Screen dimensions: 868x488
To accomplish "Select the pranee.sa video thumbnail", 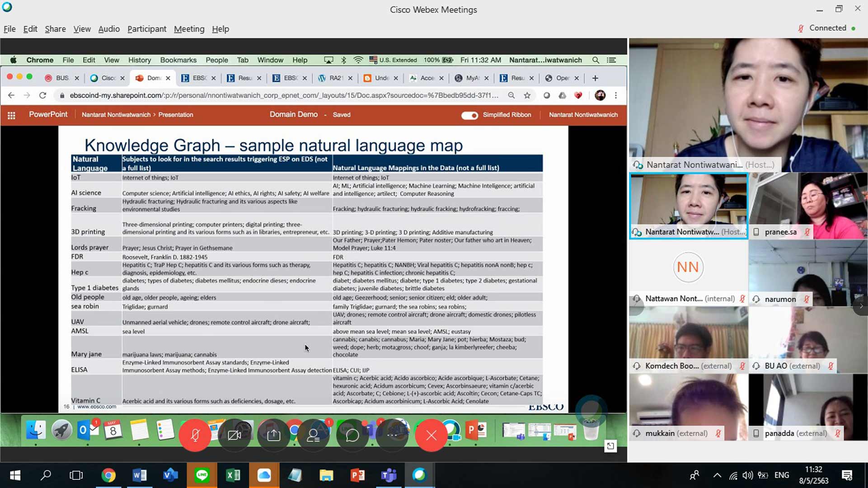I will (807, 206).
